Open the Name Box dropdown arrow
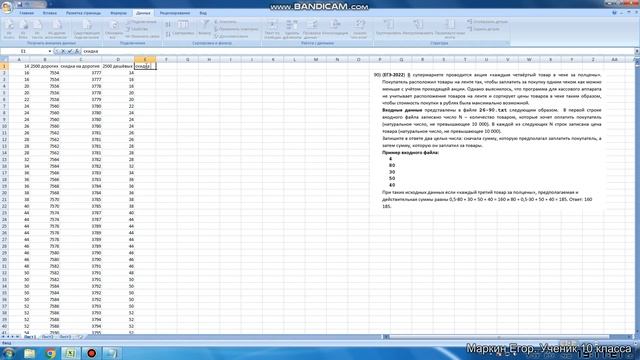The image size is (640, 360). pos(50,51)
